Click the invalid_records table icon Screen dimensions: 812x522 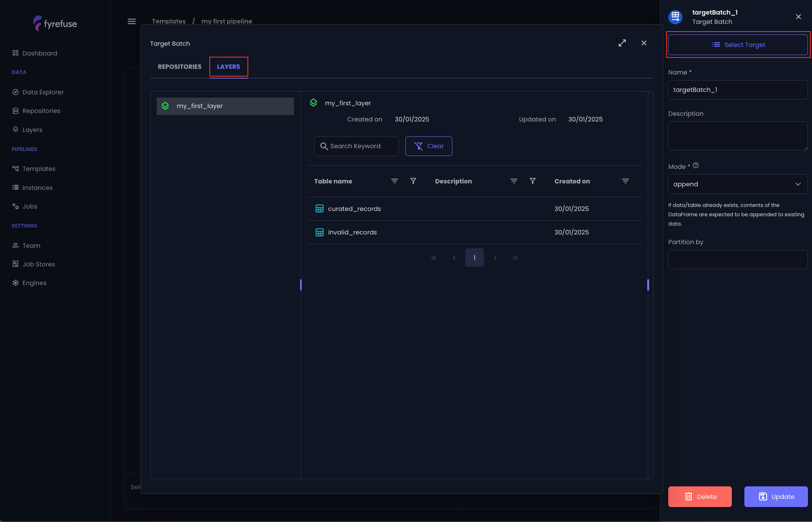point(320,232)
